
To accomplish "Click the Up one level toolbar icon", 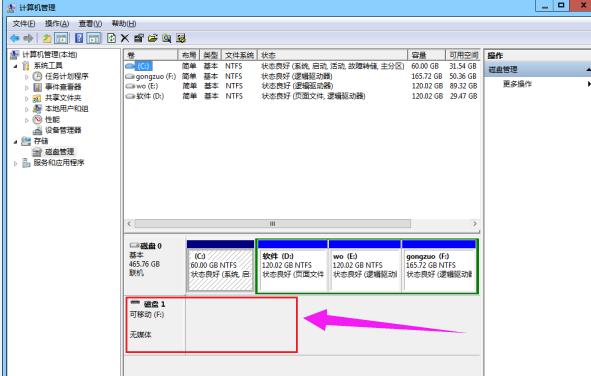I will coord(47,38).
